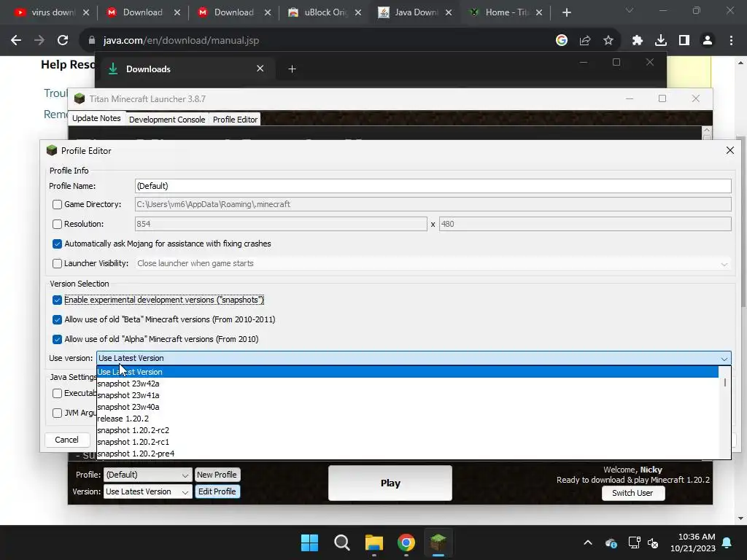Screen dimensions: 747x560
Task: Close the uBlock Origin tab
Action: pyautogui.click(x=358, y=12)
